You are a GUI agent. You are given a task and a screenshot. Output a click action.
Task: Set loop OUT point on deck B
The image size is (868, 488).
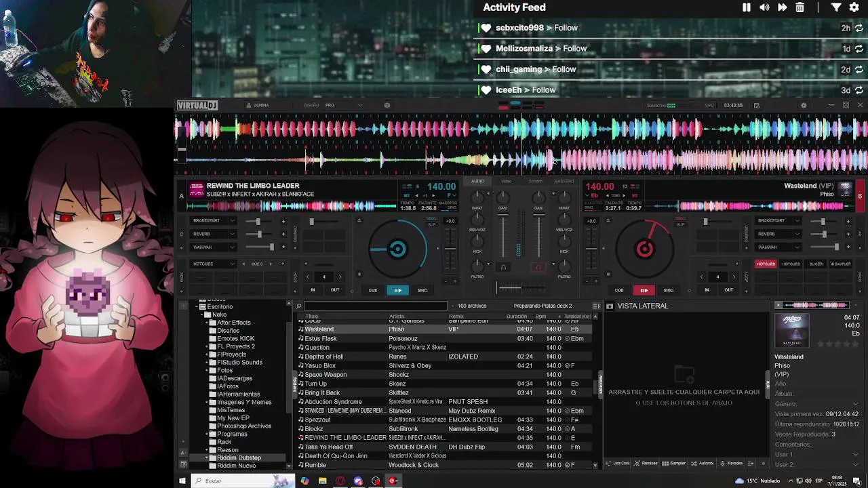pyautogui.click(x=728, y=289)
